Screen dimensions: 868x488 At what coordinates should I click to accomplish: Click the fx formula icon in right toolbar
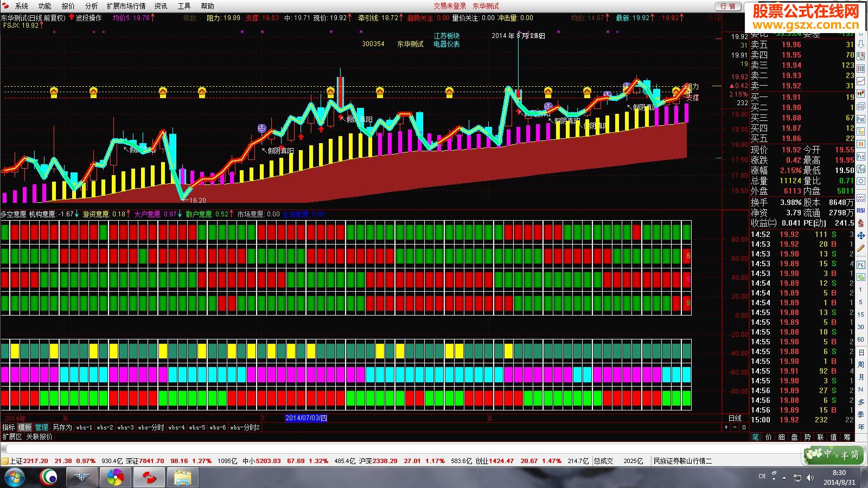[x=861, y=169]
